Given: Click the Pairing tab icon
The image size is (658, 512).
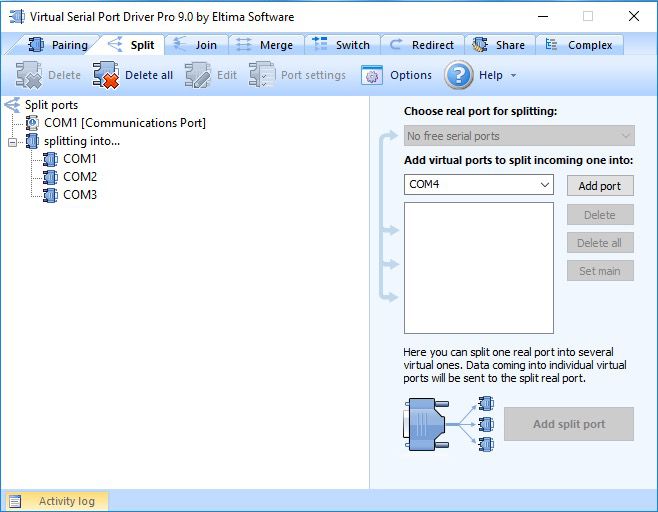Looking at the screenshot, I should click(36, 44).
